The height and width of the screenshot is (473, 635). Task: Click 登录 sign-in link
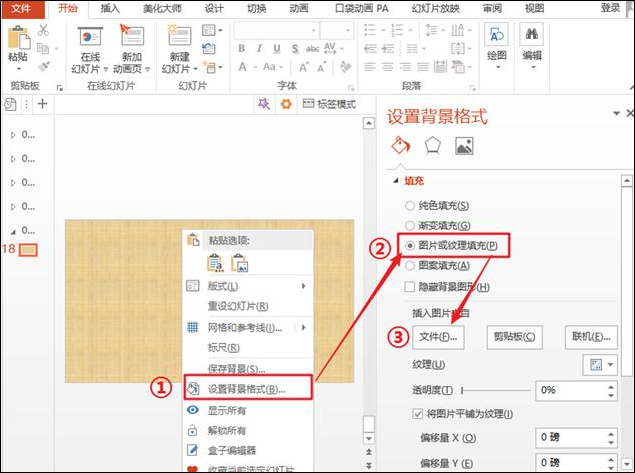610,8
